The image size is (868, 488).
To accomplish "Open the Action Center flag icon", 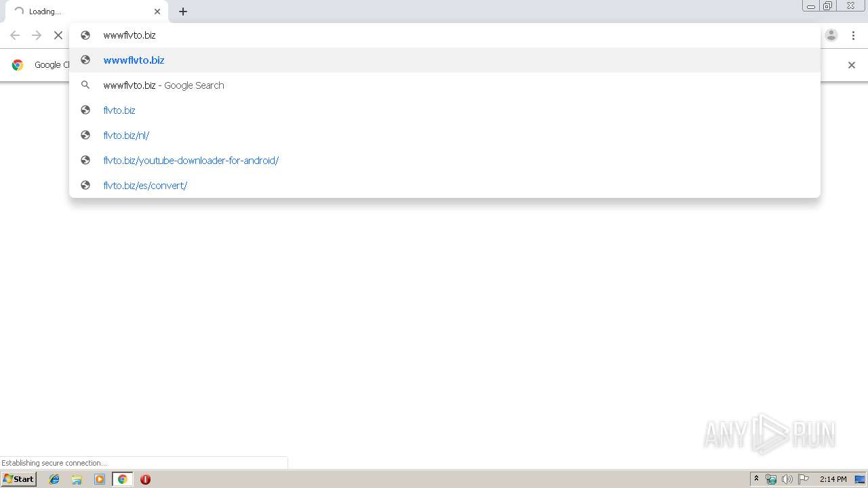I will 804,479.
